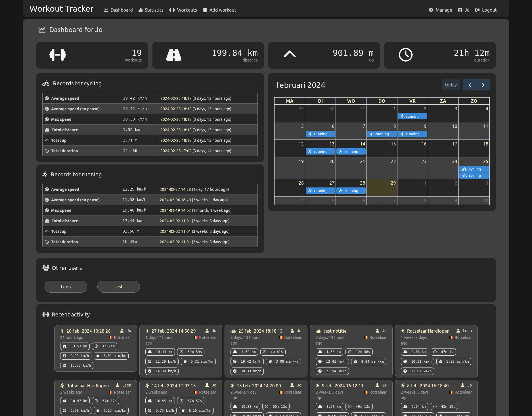Click the dumbbell icon beside Recent activity
The width and height of the screenshot is (532, 416).
46,314
